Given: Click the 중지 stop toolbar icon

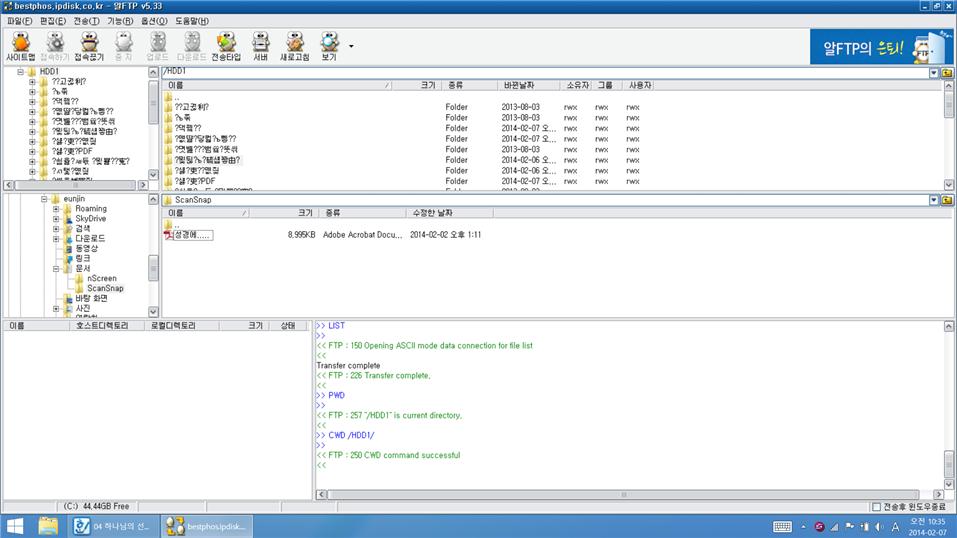Looking at the screenshot, I should 123,46.
